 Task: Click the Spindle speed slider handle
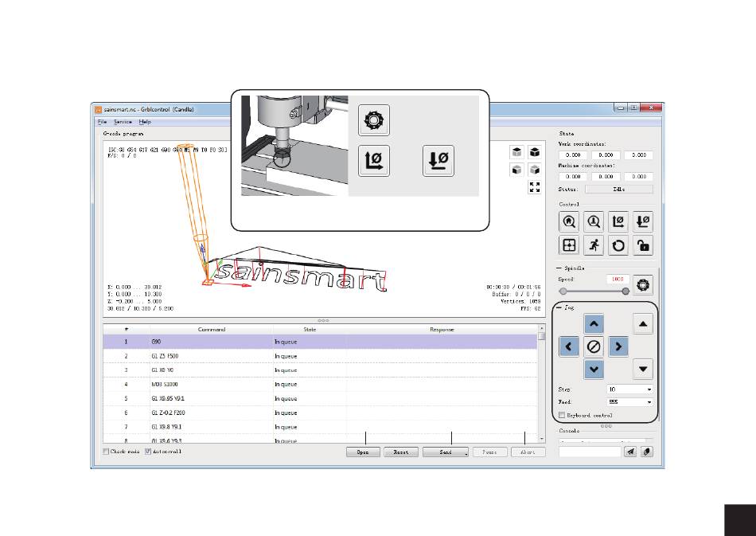coord(625,291)
